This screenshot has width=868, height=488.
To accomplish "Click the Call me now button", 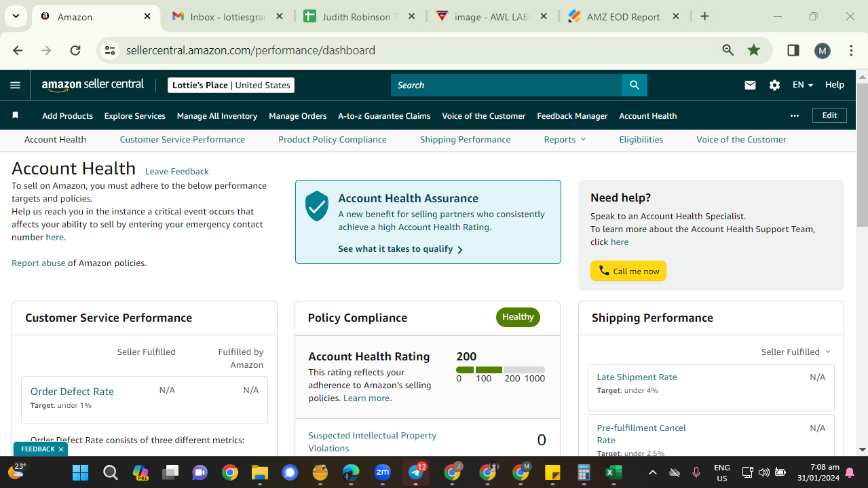I will tap(628, 271).
